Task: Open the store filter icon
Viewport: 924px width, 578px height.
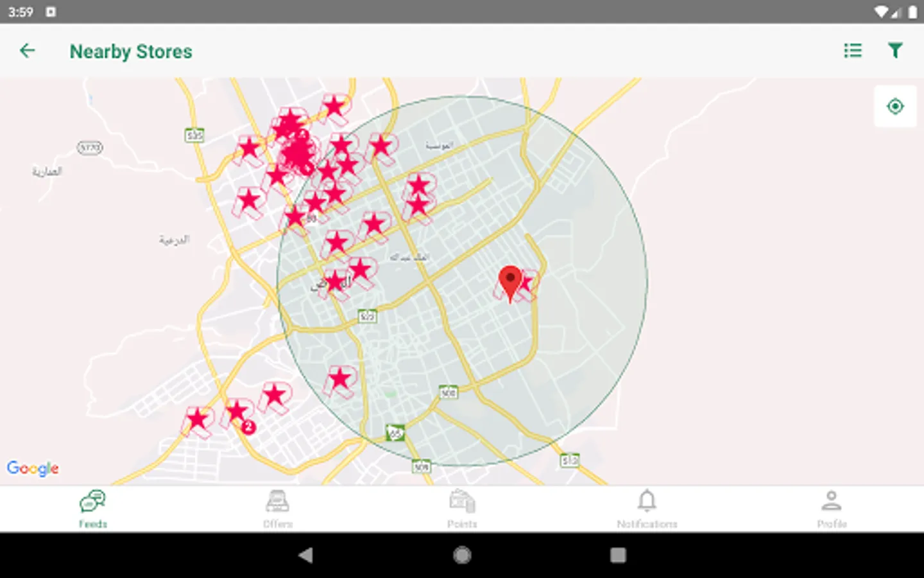Action: [x=895, y=50]
